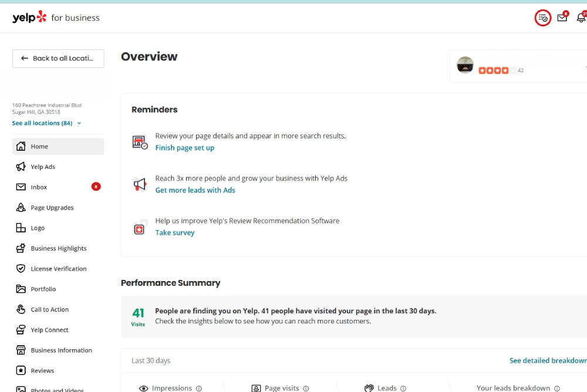This screenshot has width=587, height=392.
Task: Click the Photos and Videos icon
Action: click(x=21, y=390)
